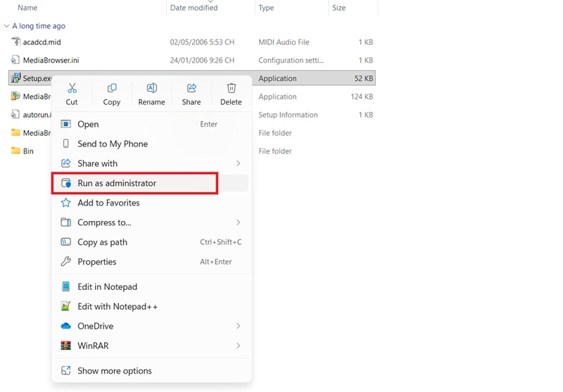Choose Send to My Phone
Image resolution: width=563 pixels, height=392 pixels.
pyautogui.click(x=151, y=144)
